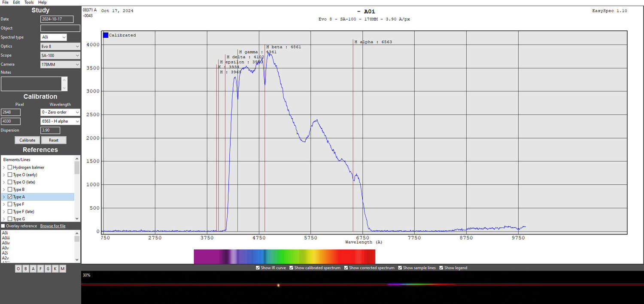The image size is (644, 304).
Task: Click the blue Calibrated legend swatch
Action: tap(106, 35)
